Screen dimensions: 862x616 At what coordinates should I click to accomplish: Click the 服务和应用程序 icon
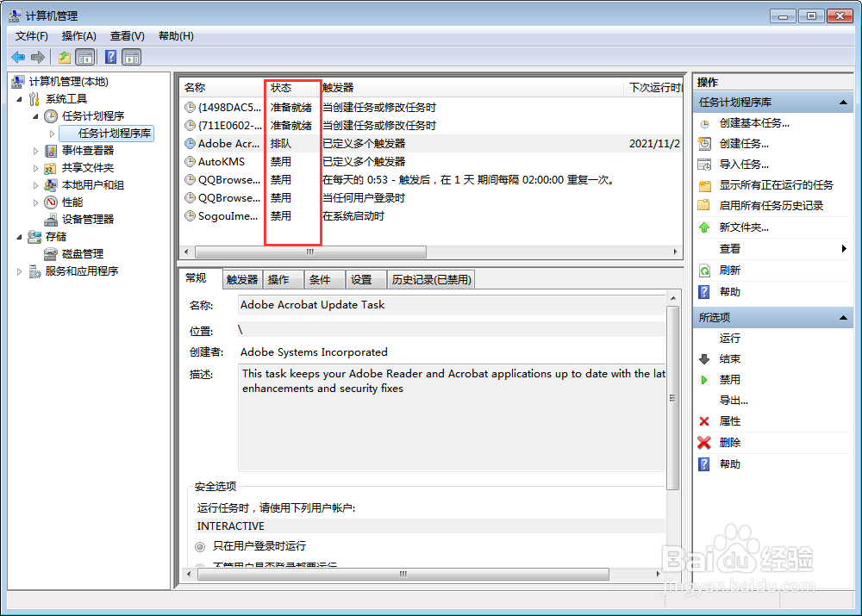tap(34, 271)
